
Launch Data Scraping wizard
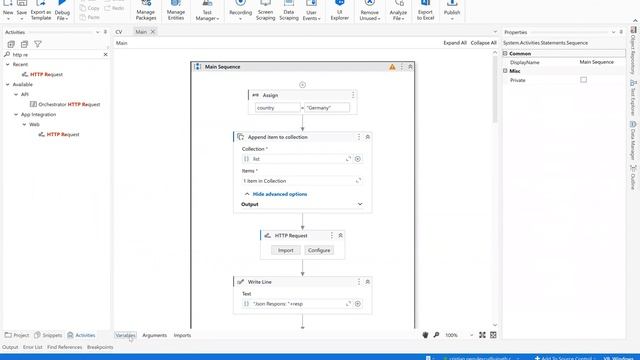click(x=289, y=11)
